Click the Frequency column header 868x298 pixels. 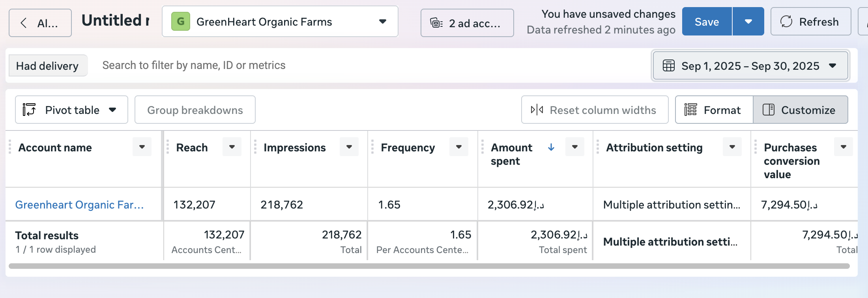(x=408, y=148)
